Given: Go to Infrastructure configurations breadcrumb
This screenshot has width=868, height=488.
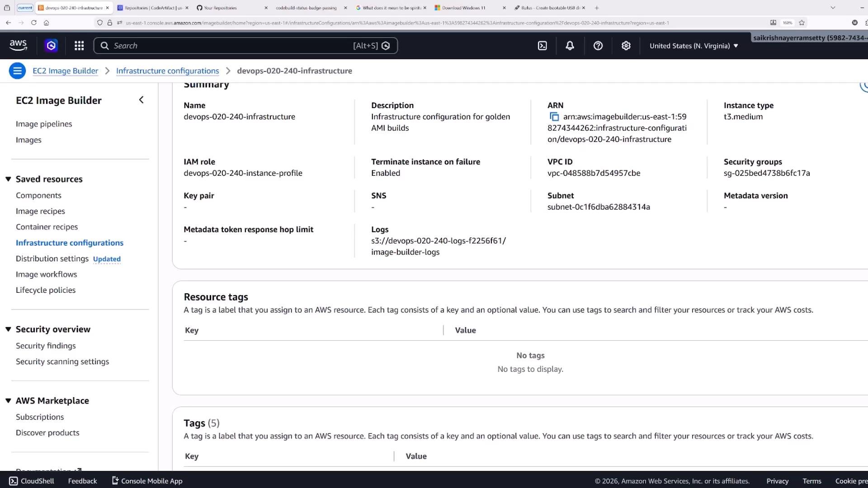Looking at the screenshot, I should (x=167, y=71).
